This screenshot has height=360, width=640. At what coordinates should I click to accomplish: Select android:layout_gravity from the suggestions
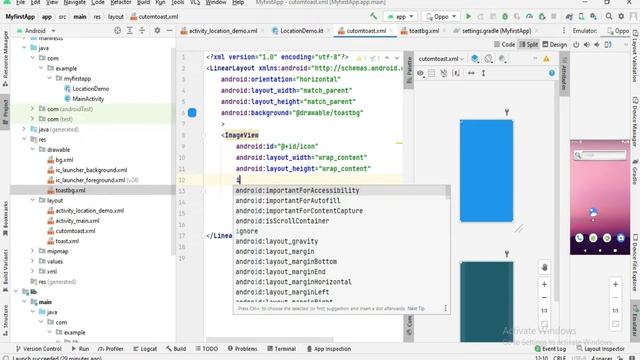click(277, 241)
